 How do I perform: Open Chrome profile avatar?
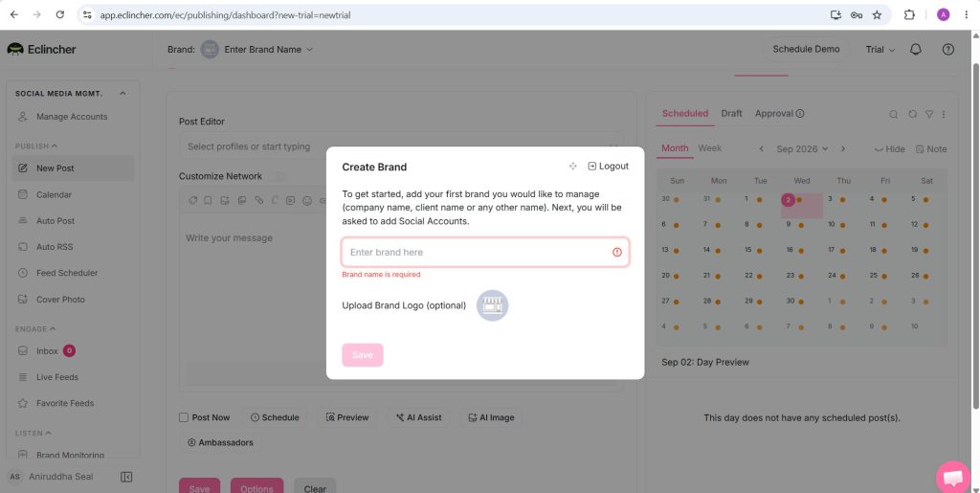coord(943,15)
